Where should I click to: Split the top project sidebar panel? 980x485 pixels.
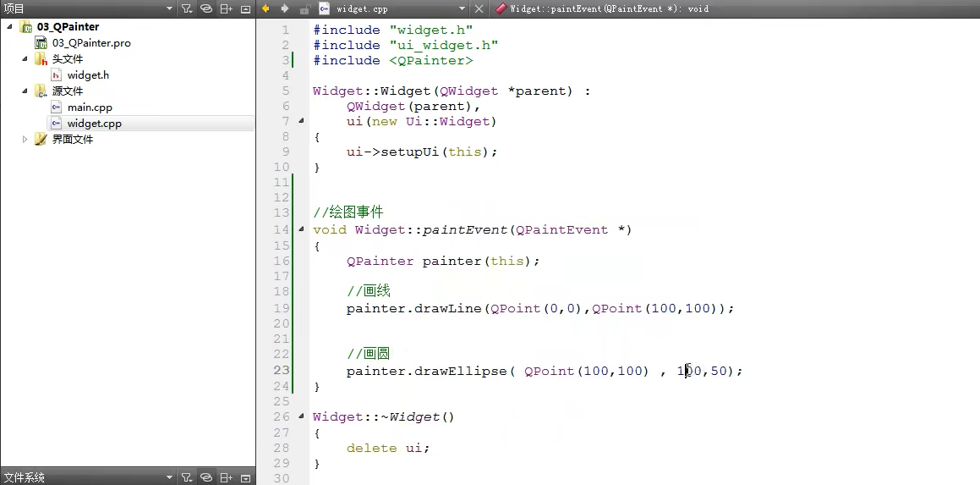coord(227,8)
